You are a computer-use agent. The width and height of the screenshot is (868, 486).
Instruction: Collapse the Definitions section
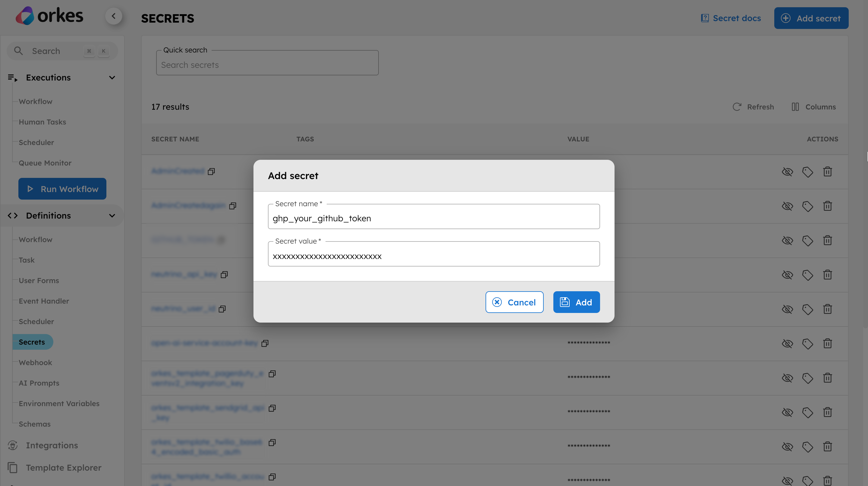click(x=112, y=215)
